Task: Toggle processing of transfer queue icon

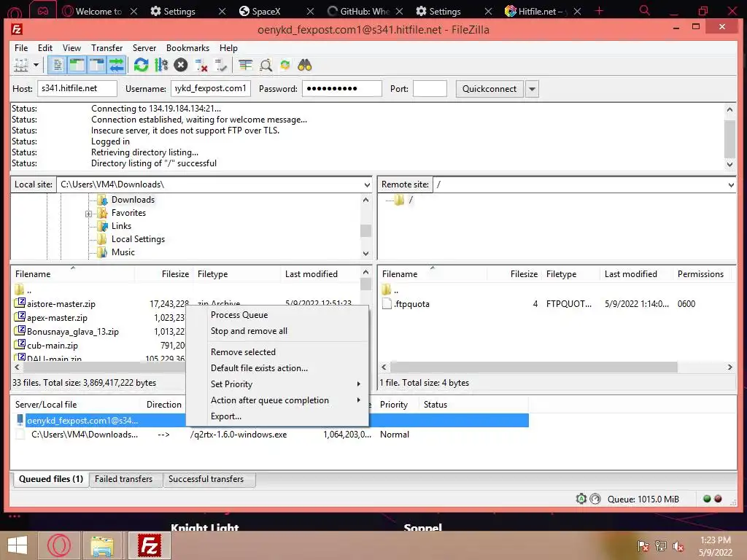Action: click(x=161, y=65)
